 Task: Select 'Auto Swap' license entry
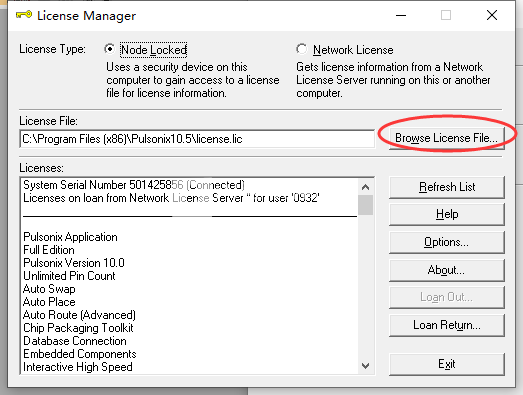pos(49,289)
